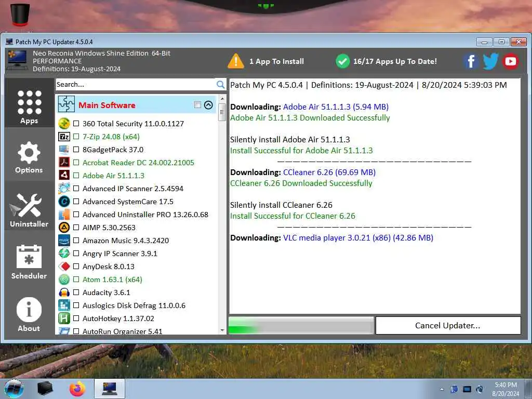The width and height of the screenshot is (532, 399).
Task: Click the CCleaner 6.26 download link
Action: 329,172
